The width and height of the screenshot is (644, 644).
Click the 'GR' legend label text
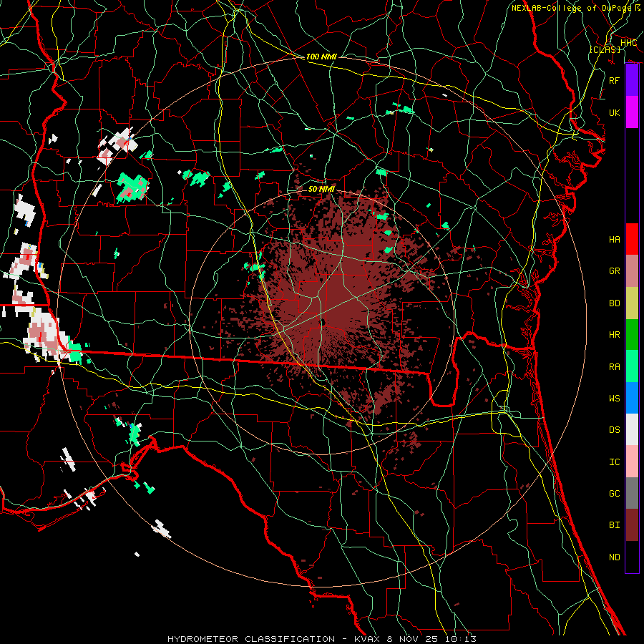[615, 271]
